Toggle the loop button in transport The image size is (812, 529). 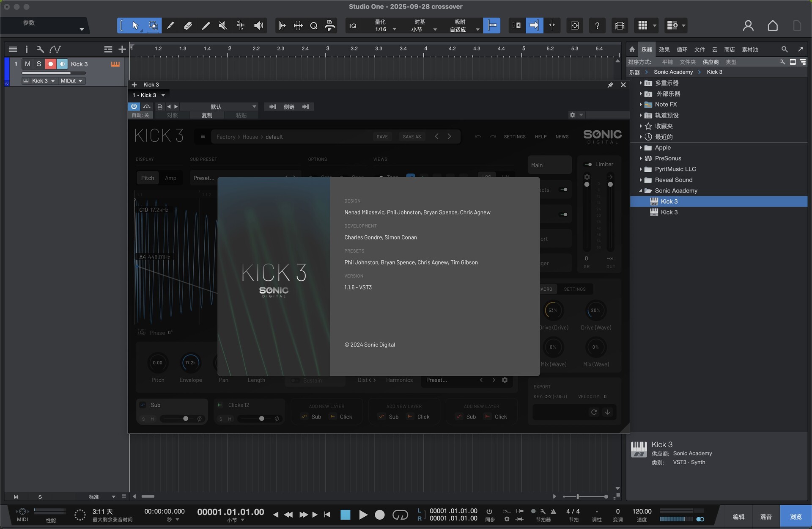point(400,515)
